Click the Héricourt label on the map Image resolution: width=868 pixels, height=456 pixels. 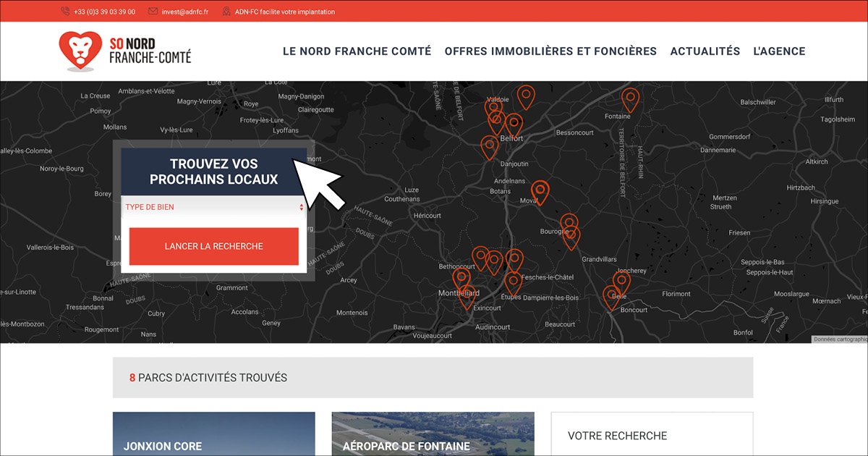[427, 216]
